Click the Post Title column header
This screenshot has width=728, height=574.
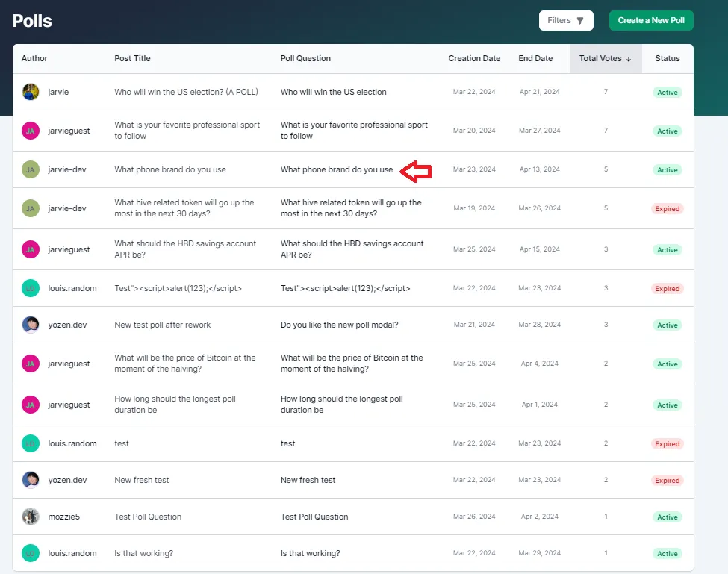[132, 58]
